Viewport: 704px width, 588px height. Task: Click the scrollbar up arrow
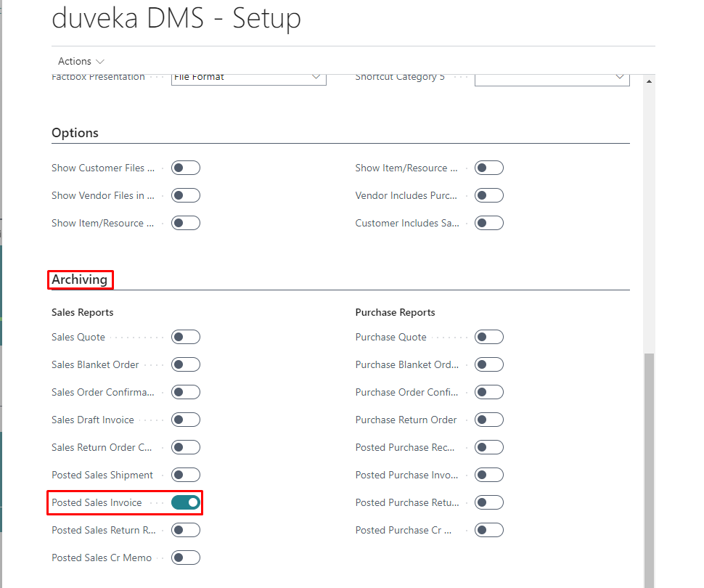(649, 81)
